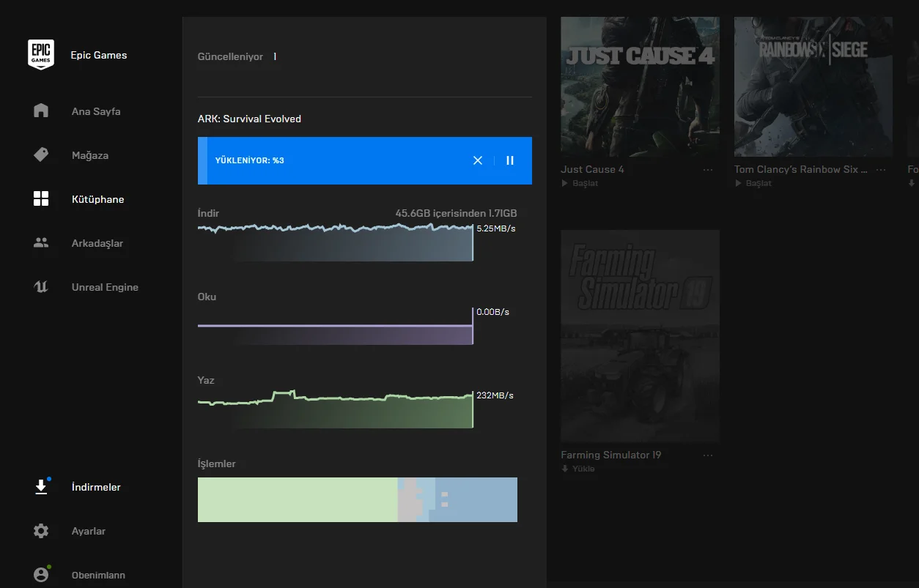The height and width of the screenshot is (588, 919).
Task: Expand Tom Clancy's Rainbow Six options dots
Action: pos(881,170)
